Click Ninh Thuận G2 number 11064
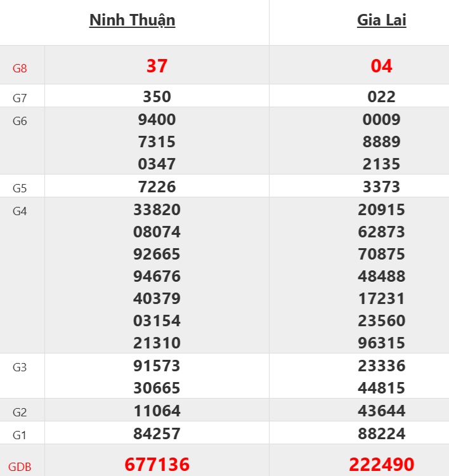This screenshot has height=476, width=449. 157,411
